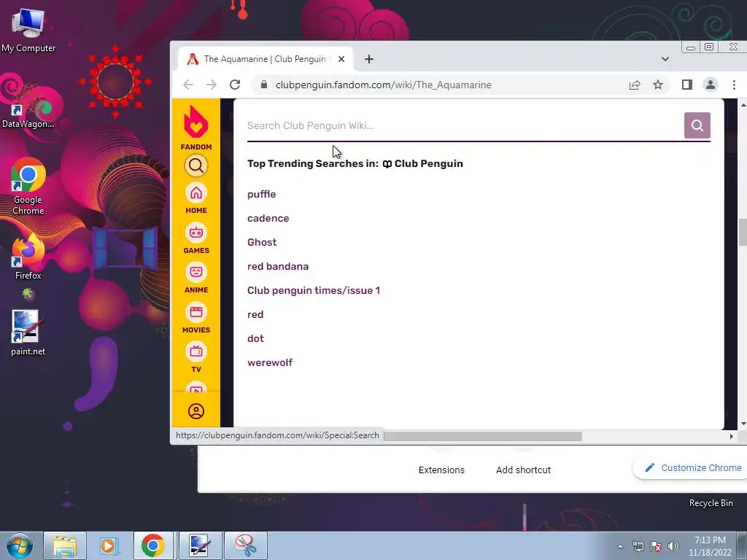The width and height of the screenshot is (747, 560).
Task: Open Google Chrome desktop shortcut
Action: (28, 186)
